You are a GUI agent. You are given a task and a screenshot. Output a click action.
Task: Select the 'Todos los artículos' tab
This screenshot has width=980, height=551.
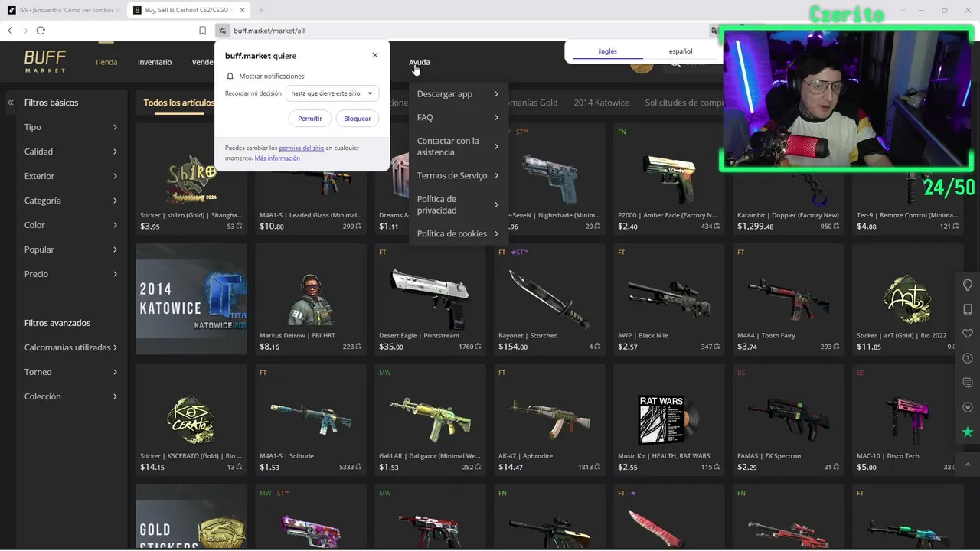point(179,103)
